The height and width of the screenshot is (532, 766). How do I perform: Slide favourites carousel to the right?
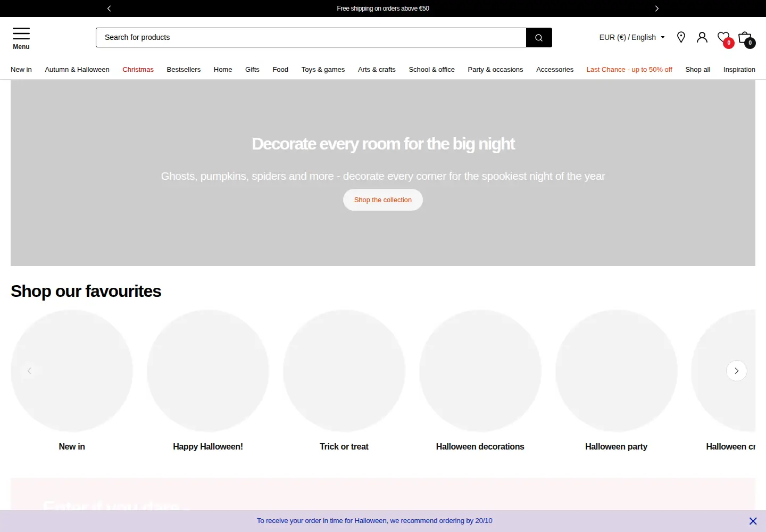(737, 371)
